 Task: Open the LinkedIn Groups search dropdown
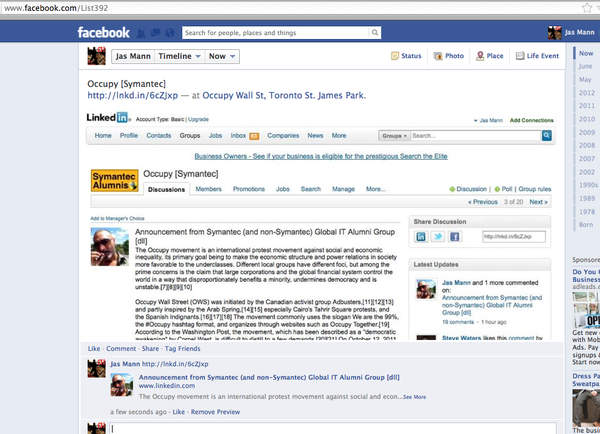coord(395,136)
